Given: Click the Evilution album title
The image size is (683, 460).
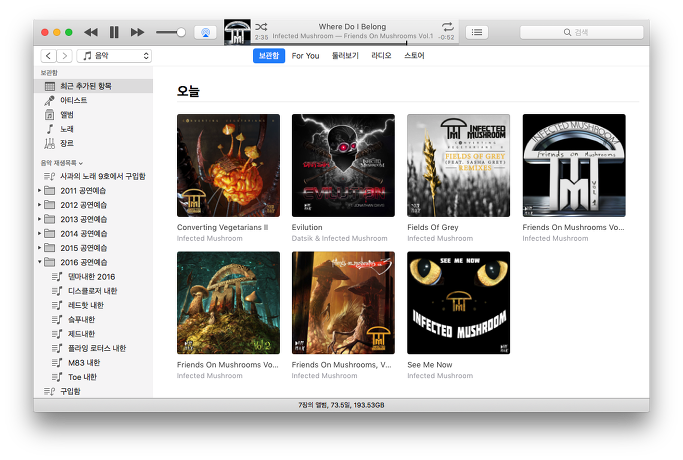Looking at the screenshot, I should coord(307,227).
